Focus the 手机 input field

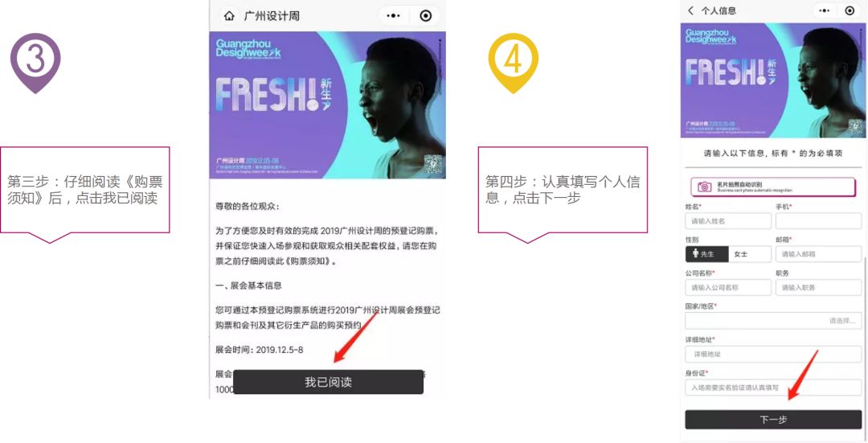[818, 221]
